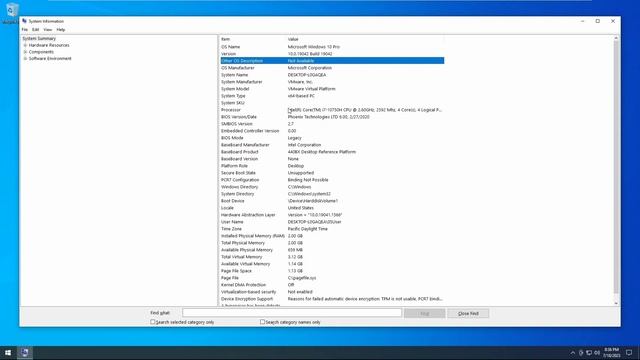Click the network tray icon

pyautogui.click(x=589, y=353)
